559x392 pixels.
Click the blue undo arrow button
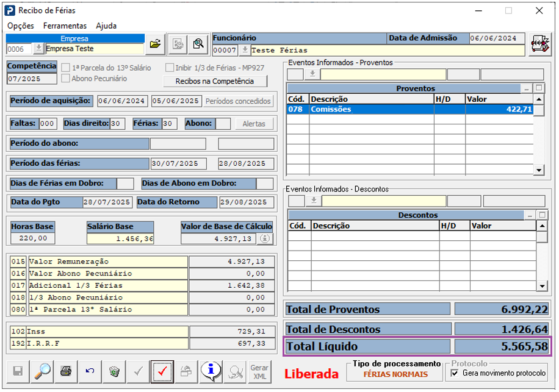(x=90, y=371)
